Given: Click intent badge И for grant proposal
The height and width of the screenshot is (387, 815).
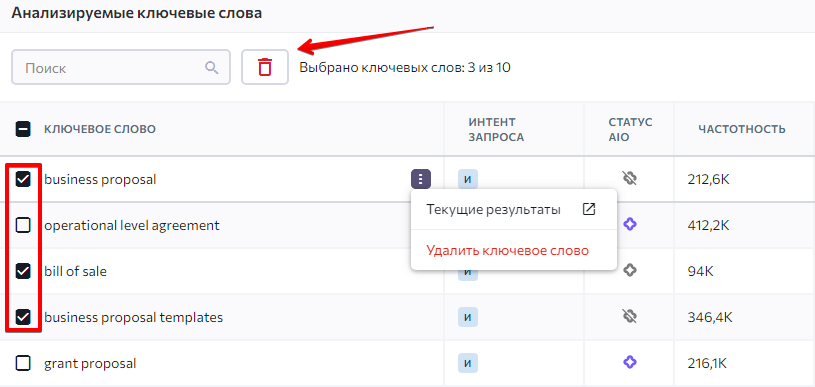Looking at the screenshot, I should tap(468, 363).
